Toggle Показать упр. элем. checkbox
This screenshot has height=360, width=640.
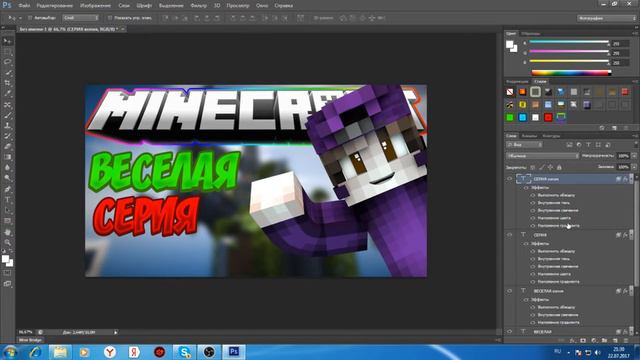[x=110, y=18]
